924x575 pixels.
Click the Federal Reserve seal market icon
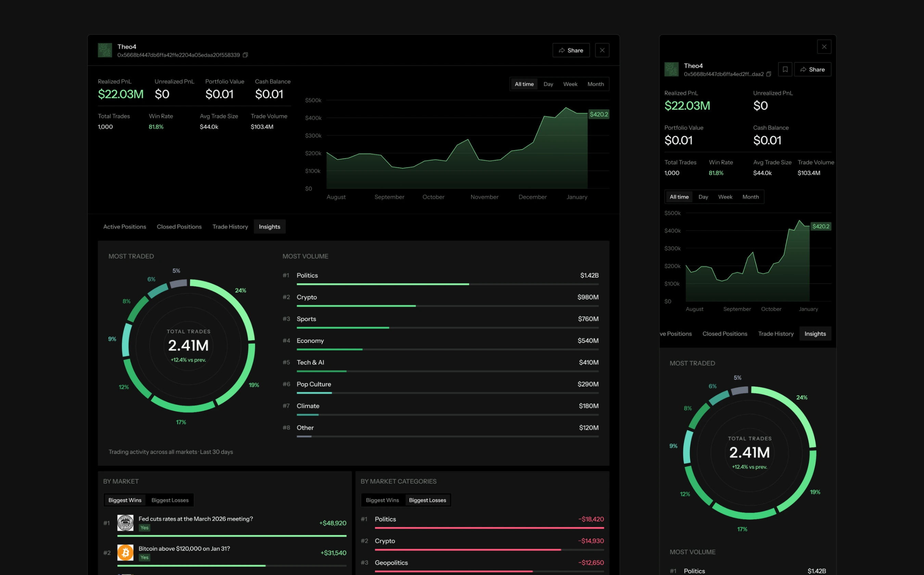(x=125, y=523)
